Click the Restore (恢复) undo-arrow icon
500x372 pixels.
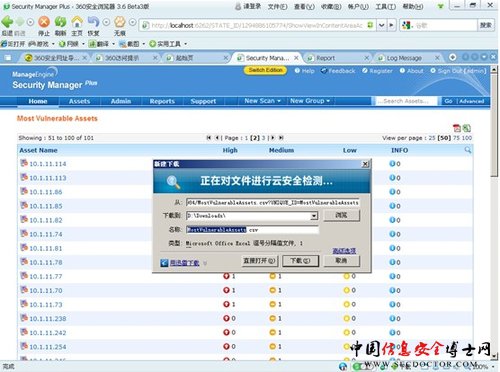click(x=93, y=22)
